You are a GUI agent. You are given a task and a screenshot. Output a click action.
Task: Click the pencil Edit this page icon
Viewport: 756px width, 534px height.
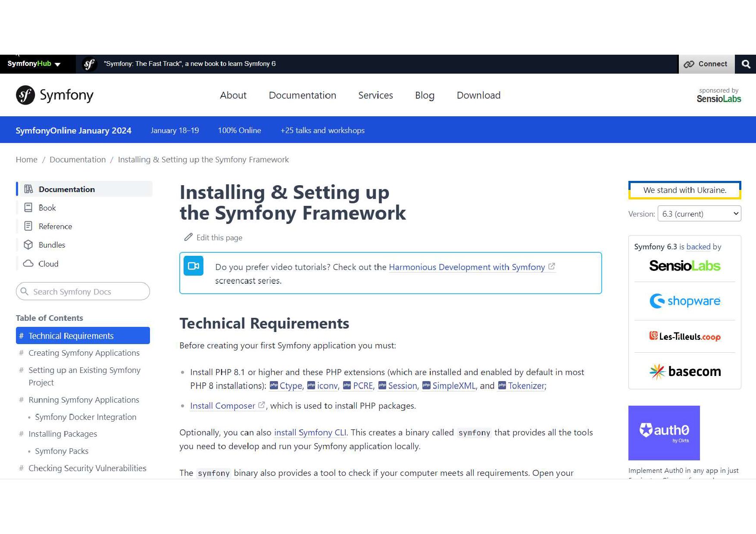[188, 237]
